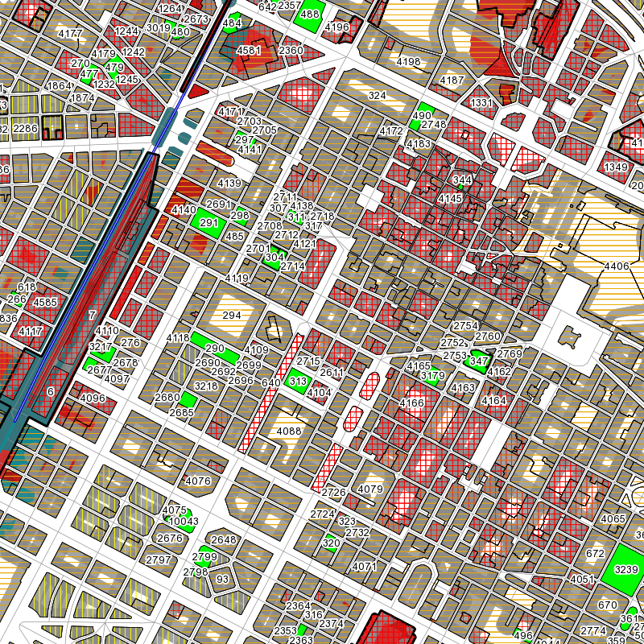This screenshot has width=644, height=644.
Task: Select parcel label 4140
Action: coord(184,210)
